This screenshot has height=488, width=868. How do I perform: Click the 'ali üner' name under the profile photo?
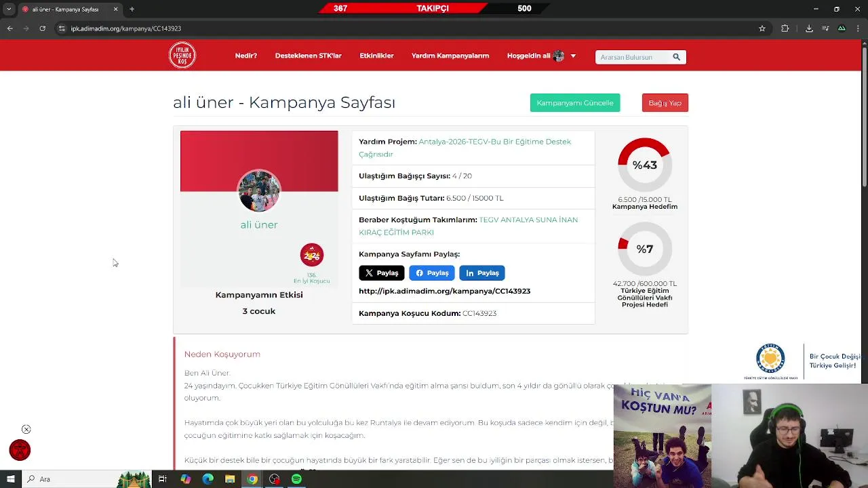[259, 225]
